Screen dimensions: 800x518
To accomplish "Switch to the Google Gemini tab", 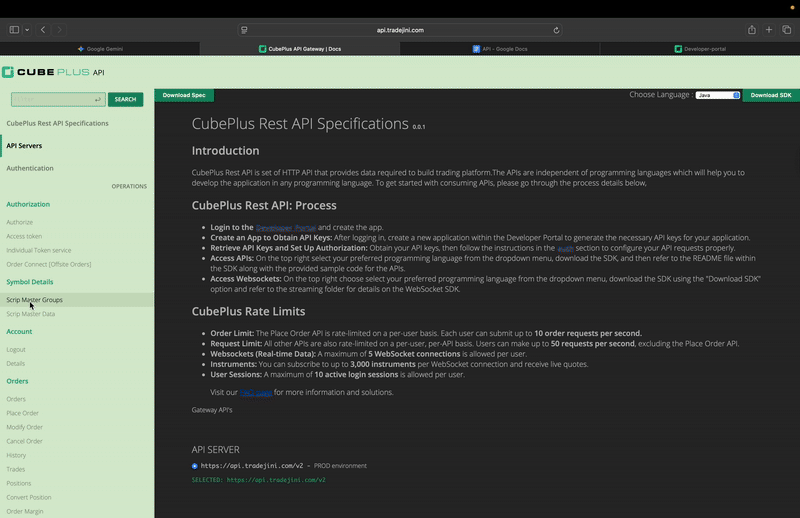I will (x=100, y=49).
